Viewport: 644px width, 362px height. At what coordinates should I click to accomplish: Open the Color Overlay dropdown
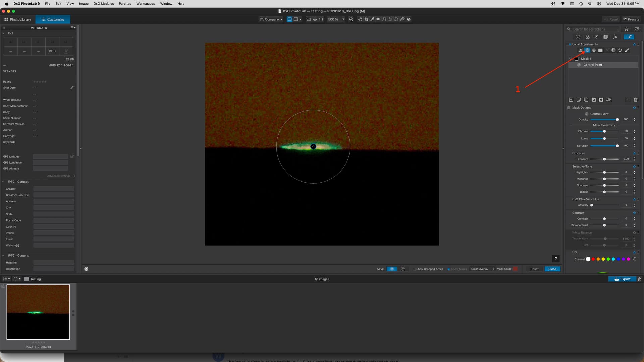(482, 269)
